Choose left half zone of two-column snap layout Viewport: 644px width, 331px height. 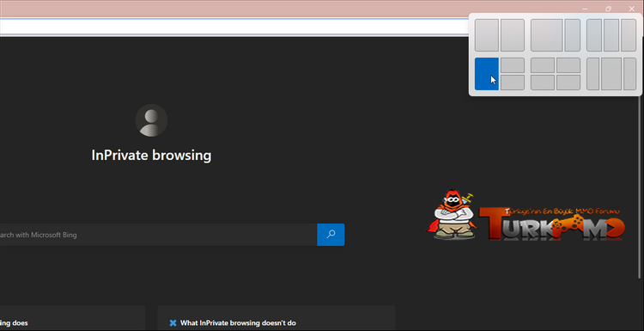pos(487,35)
